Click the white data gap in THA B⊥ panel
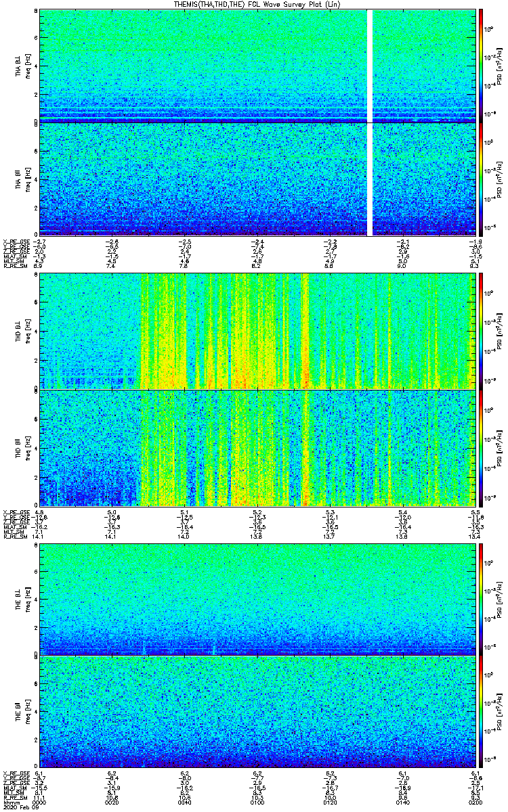508x812 pixels. coord(370,66)
